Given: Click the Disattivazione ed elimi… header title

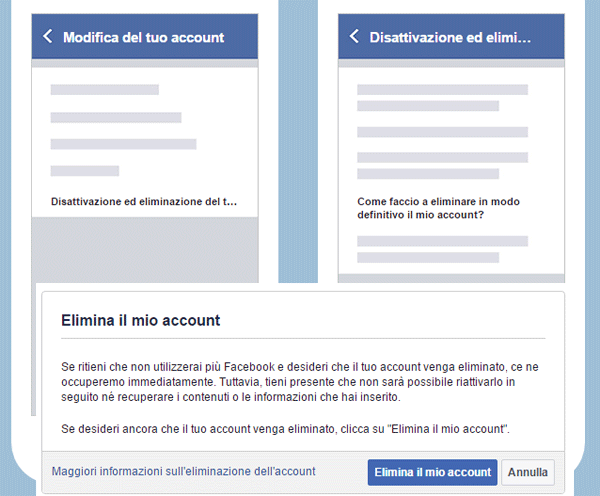Looking at the screenshot, I should 450,38.
